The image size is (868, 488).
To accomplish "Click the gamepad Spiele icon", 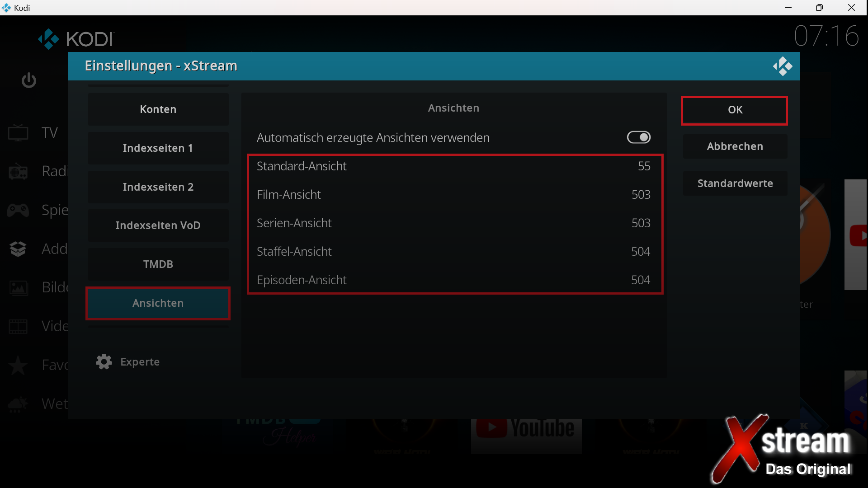I will (x=18, y=210).
